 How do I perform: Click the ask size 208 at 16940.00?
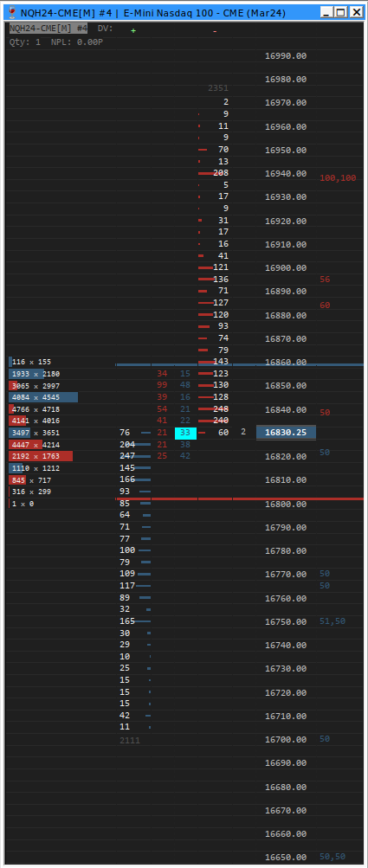tap(221, 173)
